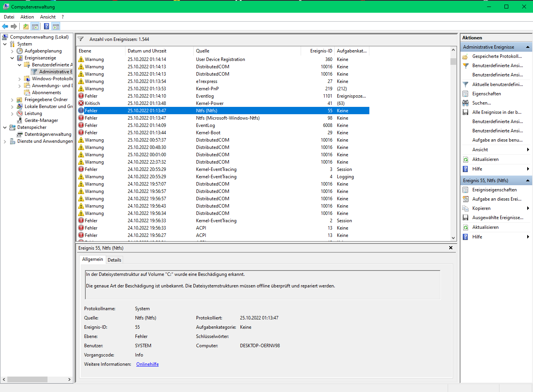The width and height of the screenshot is (533, 392).
Task: Expand the Windows-Protokolle node
Action: (20, 79)
